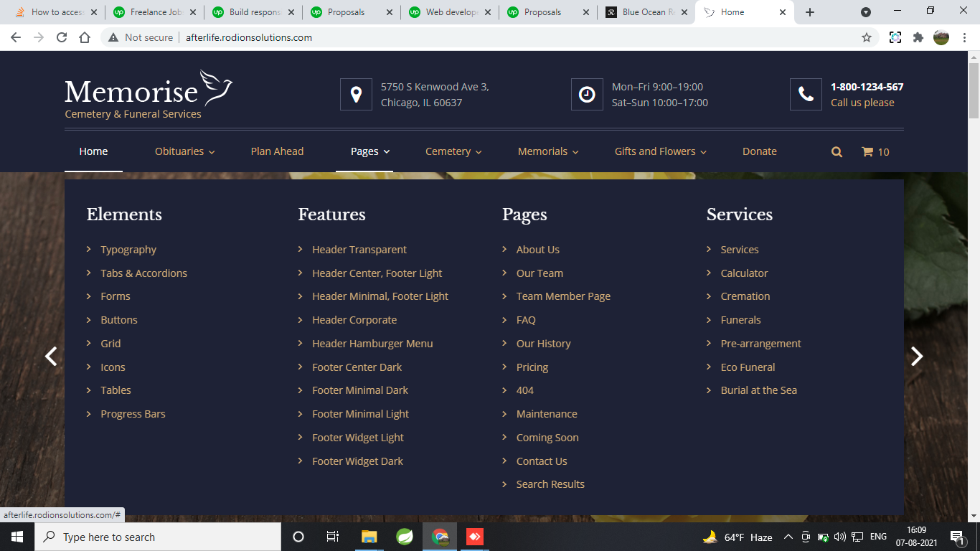This screenshot has height=551, width=980.
Task: Click the red AnyDesk taskbar icon
Action: [x=474, y=537]
